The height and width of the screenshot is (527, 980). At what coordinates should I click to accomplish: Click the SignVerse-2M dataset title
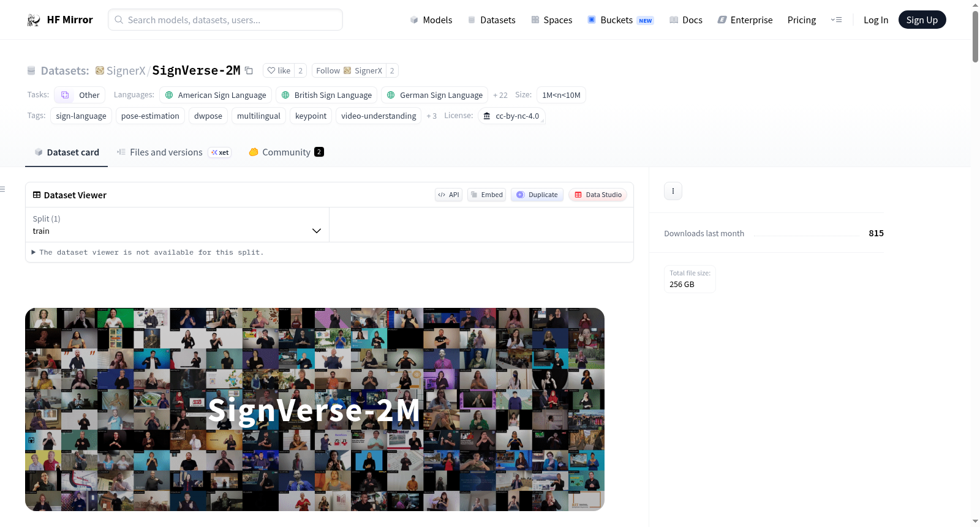click(196, 70)
